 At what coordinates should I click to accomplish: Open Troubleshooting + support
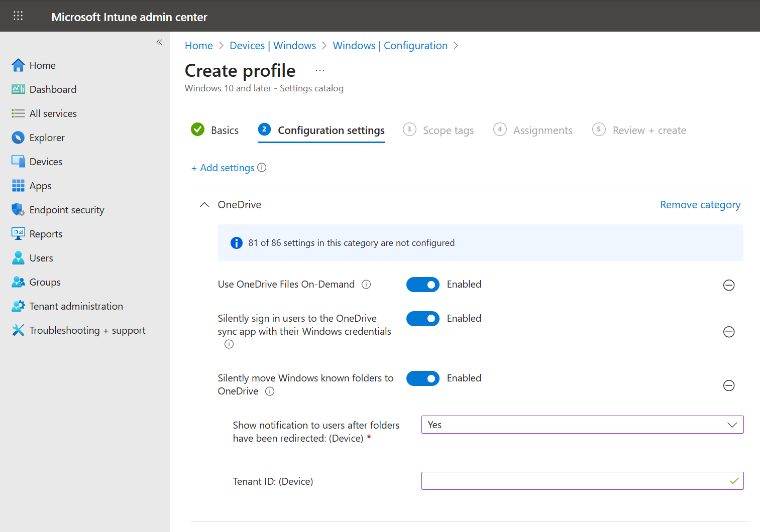pyautogui.click(x=87, y=330)
